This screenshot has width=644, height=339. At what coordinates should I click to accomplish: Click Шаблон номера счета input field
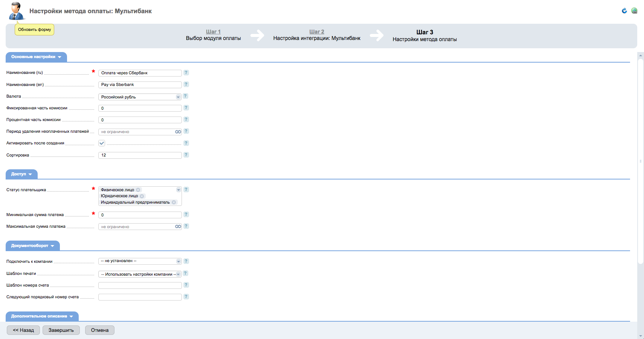coord(140,285)
